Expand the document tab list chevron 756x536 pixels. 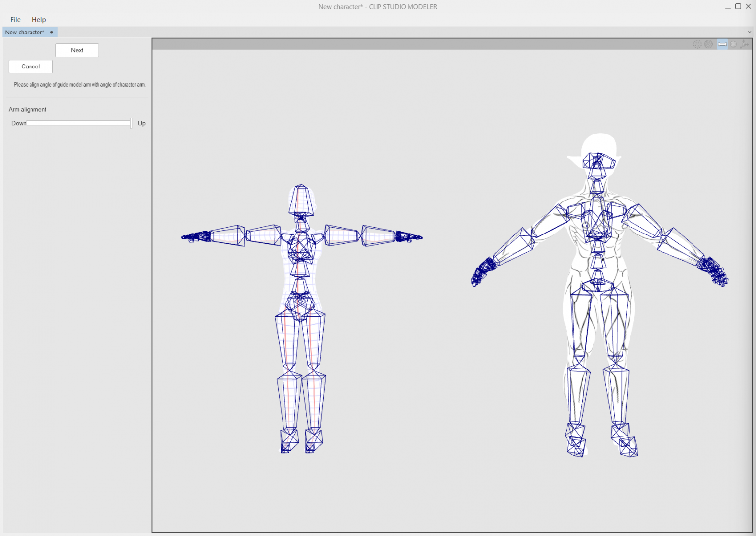click(x=750, y=32)
